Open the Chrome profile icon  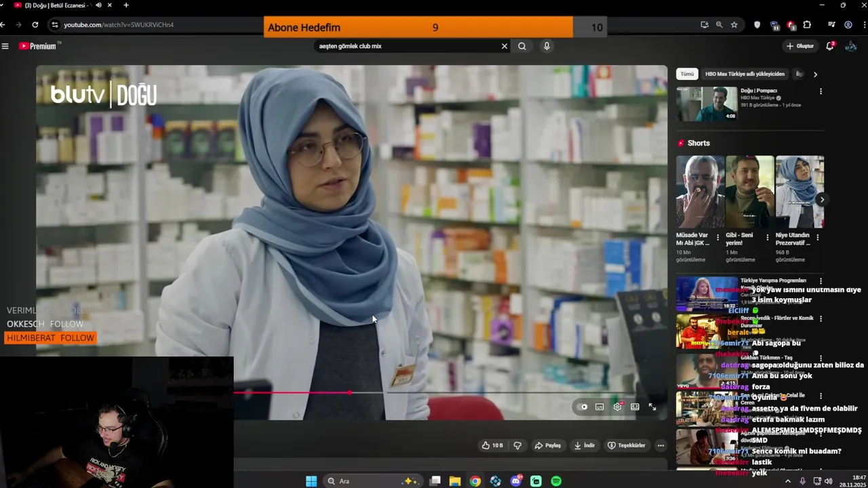coord(848,25)
